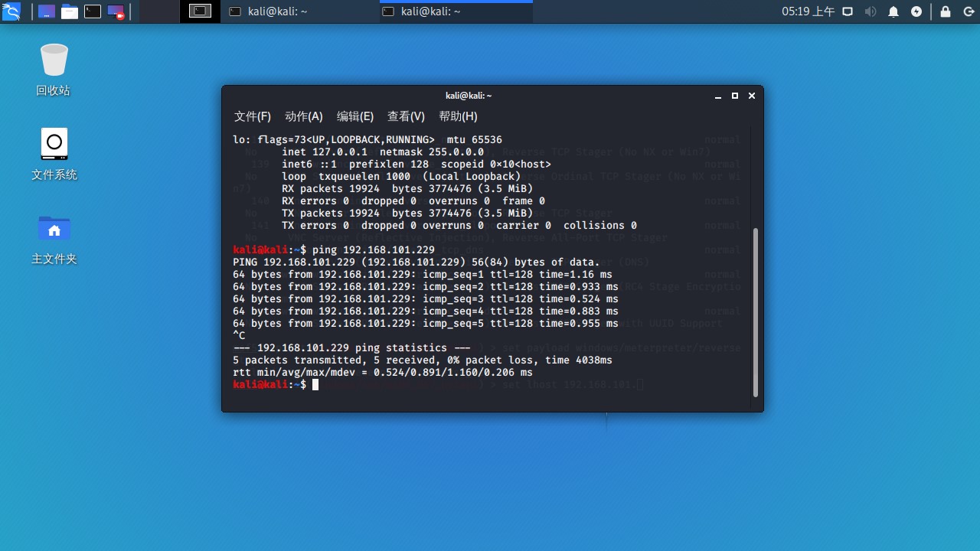
Task: Click the 'PING 192.168.101.229 56(84) bytes' line
Action: pyautogui.click(x=416, y=262)
